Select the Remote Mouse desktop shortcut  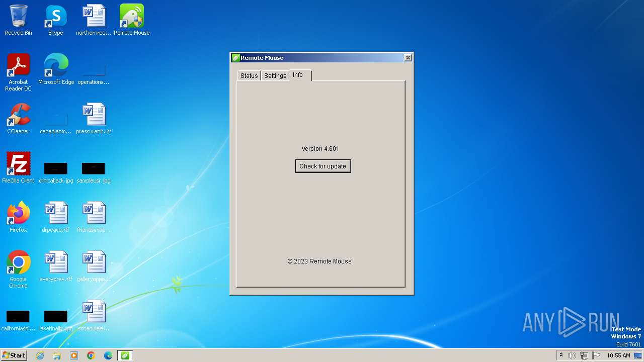click(132, 20)
